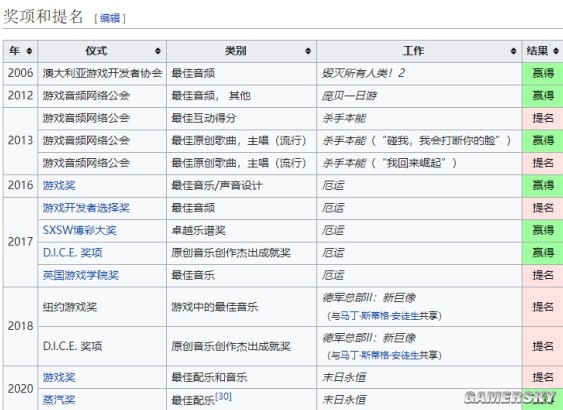The width and height of the screenshot is (563, 410).
Task: Open the 游戏奖 link in the 2016 row
Action: 59,185
